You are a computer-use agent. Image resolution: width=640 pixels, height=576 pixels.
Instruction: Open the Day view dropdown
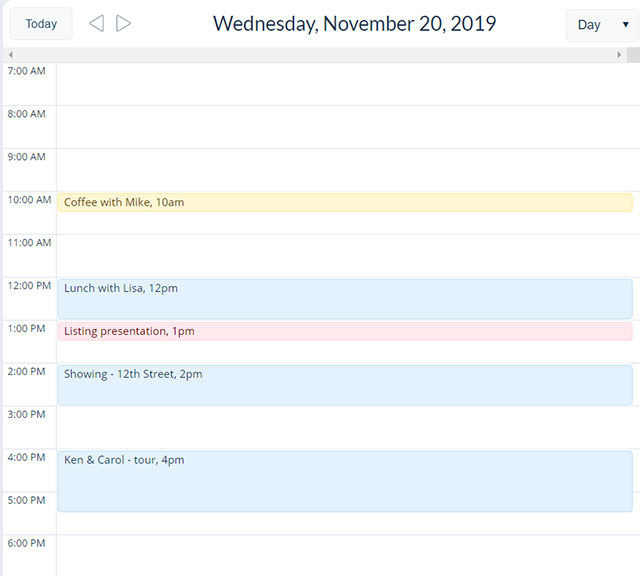602,25
